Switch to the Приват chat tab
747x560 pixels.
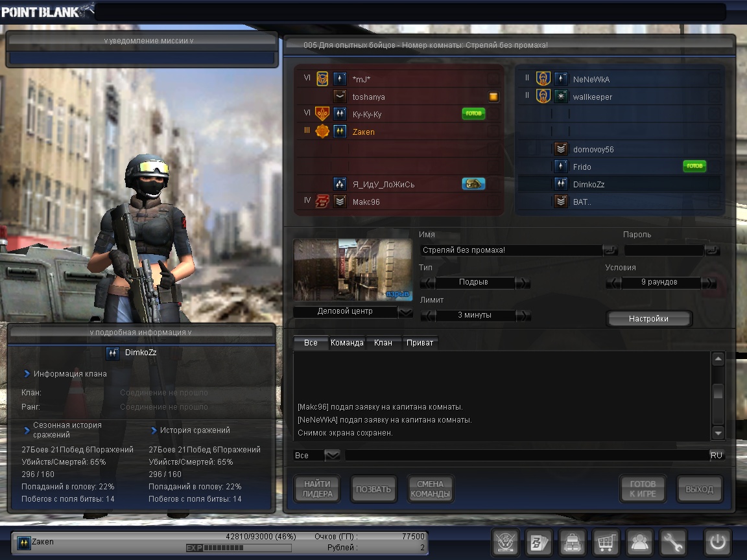point(420,343)
